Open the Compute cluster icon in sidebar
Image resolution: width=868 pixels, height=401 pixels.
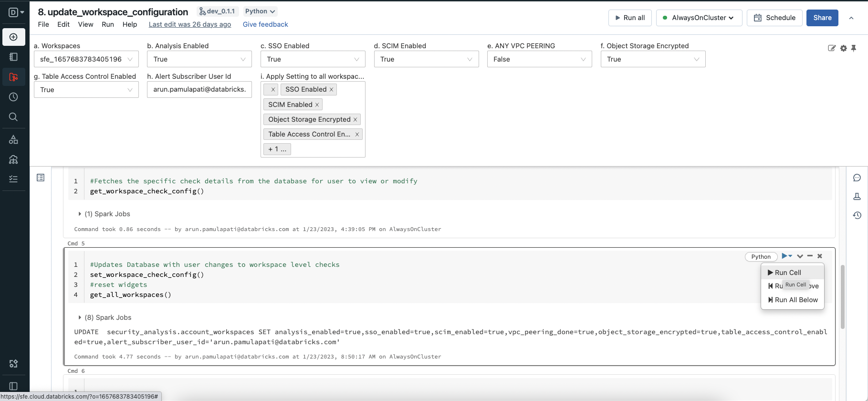(13, 159)
